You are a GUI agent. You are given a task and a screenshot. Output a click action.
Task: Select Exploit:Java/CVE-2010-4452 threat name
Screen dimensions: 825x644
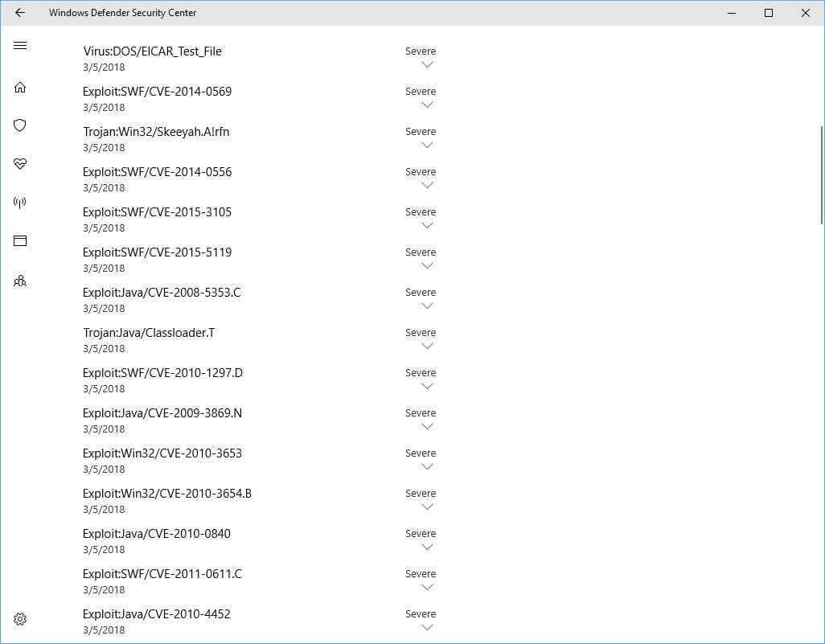coord(157,614)
